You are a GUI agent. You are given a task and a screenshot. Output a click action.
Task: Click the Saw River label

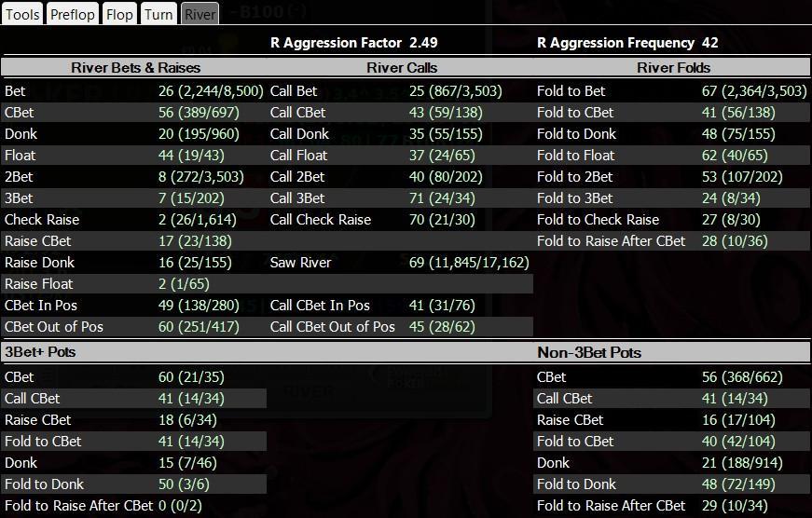click(x=300, y=263)
